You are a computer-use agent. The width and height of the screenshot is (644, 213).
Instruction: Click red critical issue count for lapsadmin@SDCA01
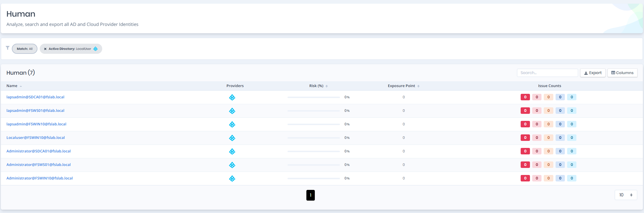[x=525, y=97]
